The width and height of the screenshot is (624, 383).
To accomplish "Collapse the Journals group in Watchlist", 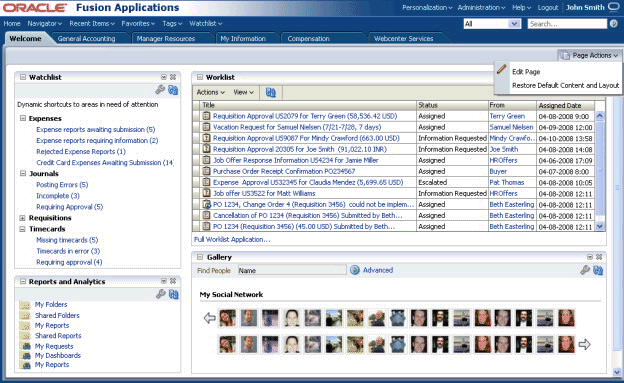I will click(x=23, y=174).
